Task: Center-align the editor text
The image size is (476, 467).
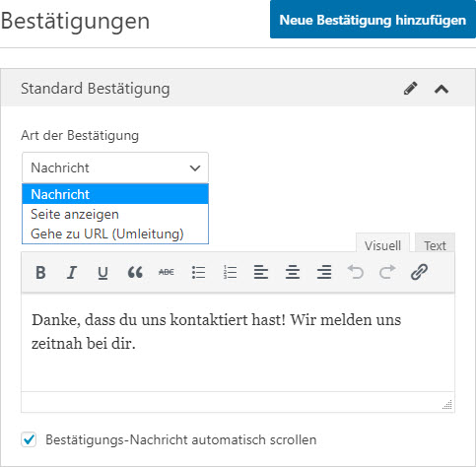Action: tap(293, 272)
